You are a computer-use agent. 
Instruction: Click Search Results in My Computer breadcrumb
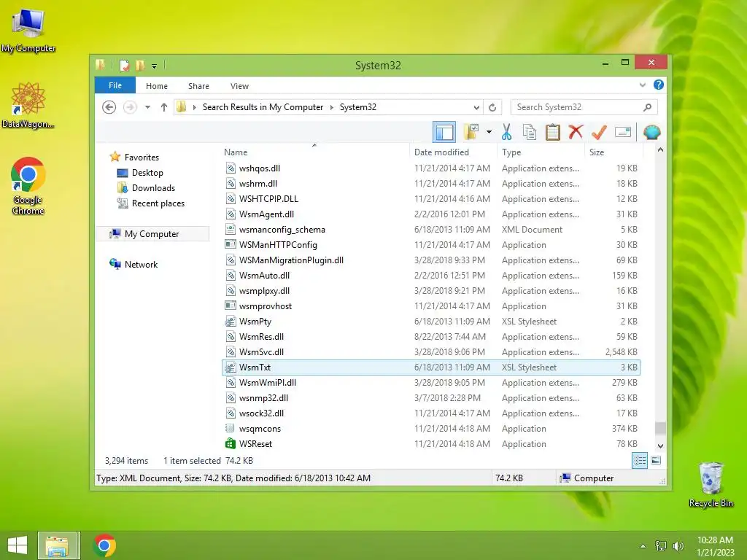pos(263,107)
